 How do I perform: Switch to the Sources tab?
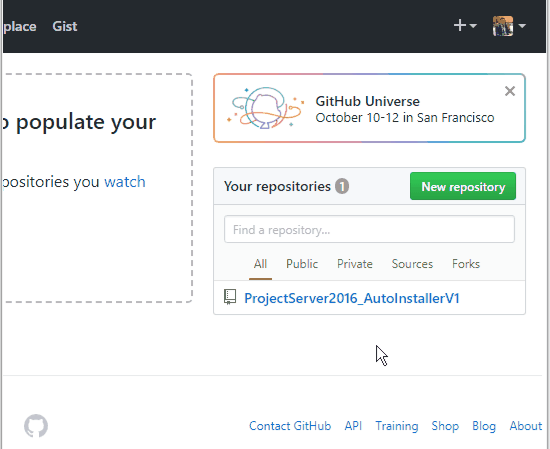[x=412, y=264]
